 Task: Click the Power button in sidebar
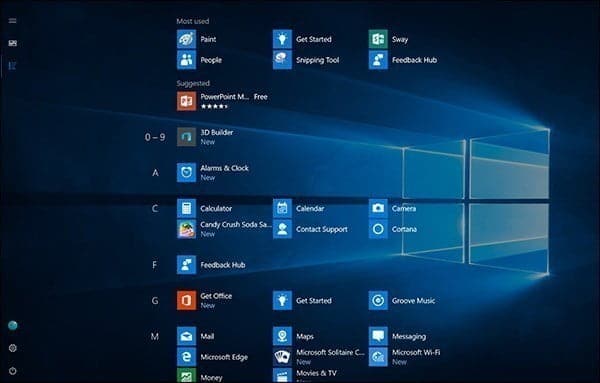[x=13, y=371]
